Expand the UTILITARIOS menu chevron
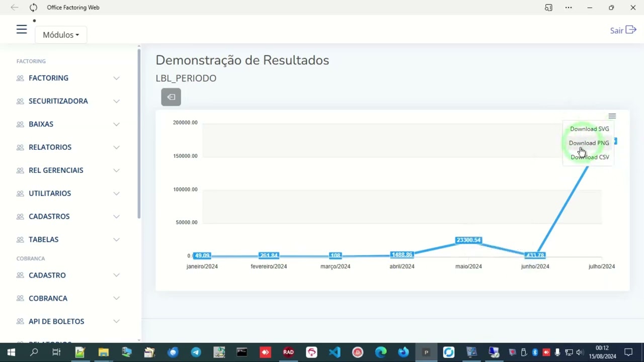The height and width of the screenshot is (362, 644). pos(116,194)
